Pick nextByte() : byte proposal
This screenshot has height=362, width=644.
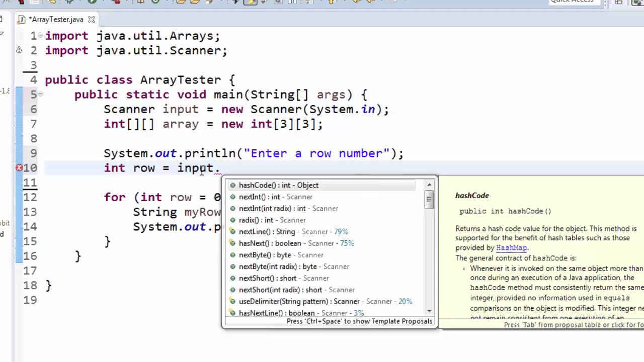[322, 254]
